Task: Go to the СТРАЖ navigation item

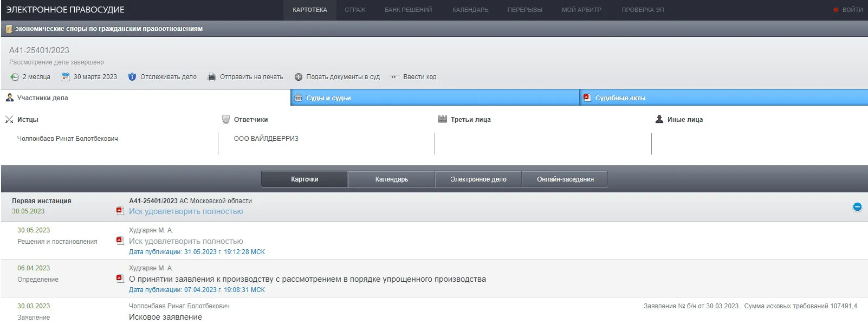Action: pos(355,10)
